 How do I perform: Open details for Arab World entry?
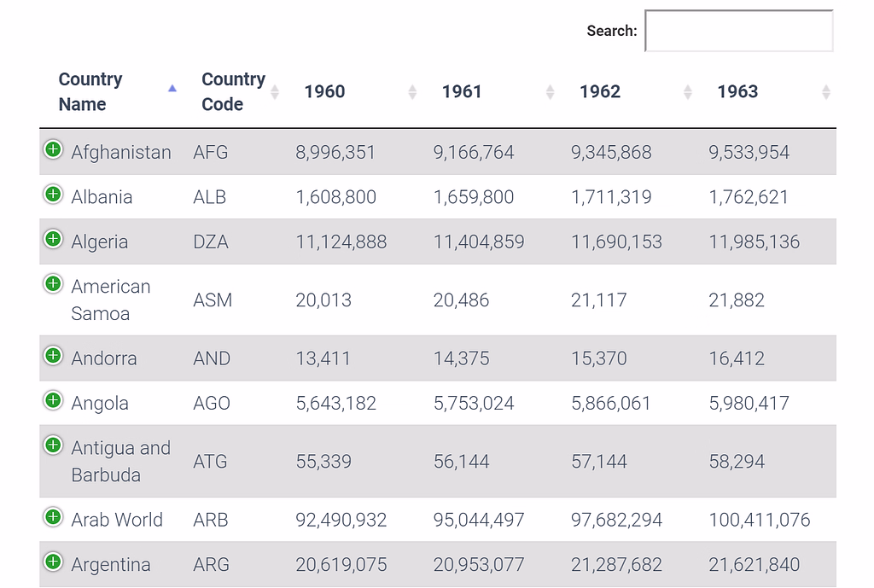(53, 516)
